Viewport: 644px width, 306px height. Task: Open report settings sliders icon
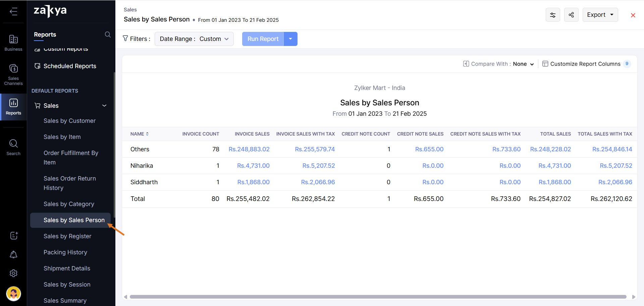[x=553, y=15]
